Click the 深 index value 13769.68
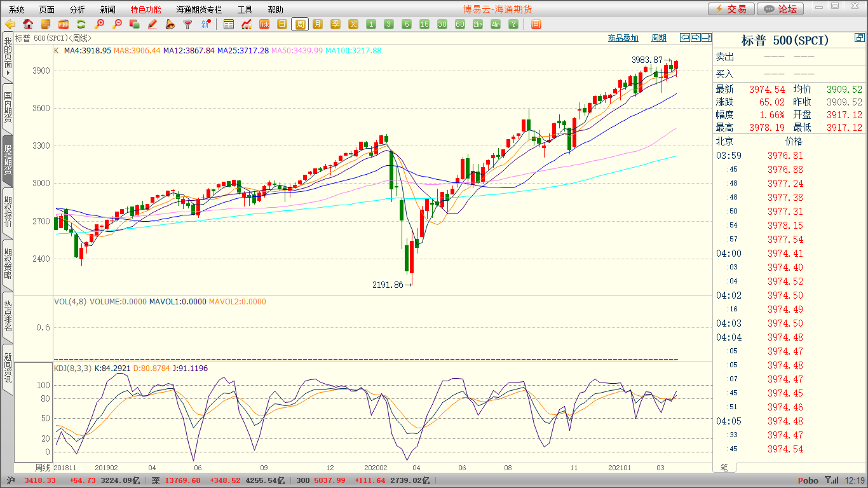 [182, 481]
